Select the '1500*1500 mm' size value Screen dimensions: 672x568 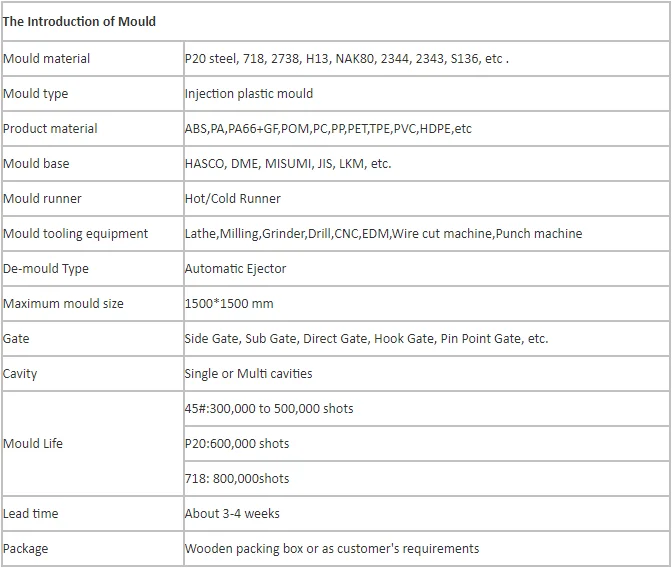(x=229, y=304)
